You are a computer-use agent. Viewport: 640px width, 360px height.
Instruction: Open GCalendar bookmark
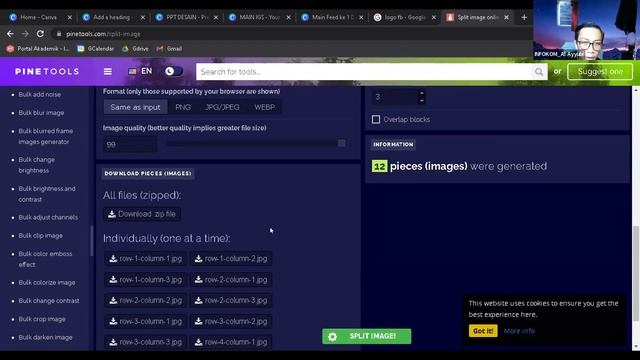click(96, 49)
